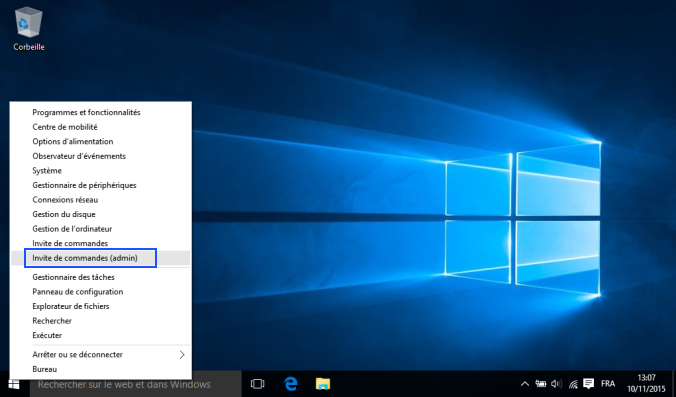This screenshot has width=676, height=397.
Task: Open File Explorer from the taskbar
Action: click(322, 384)
